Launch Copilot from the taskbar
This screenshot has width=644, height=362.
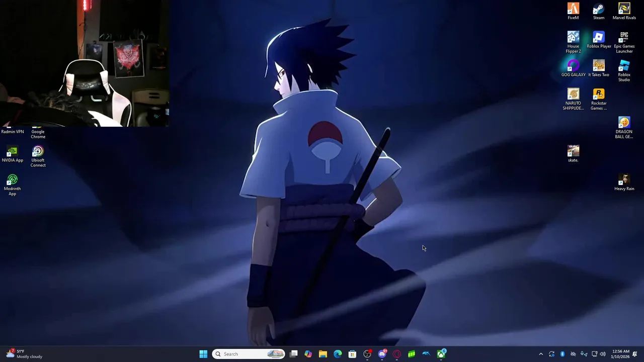tap(308, 354)
